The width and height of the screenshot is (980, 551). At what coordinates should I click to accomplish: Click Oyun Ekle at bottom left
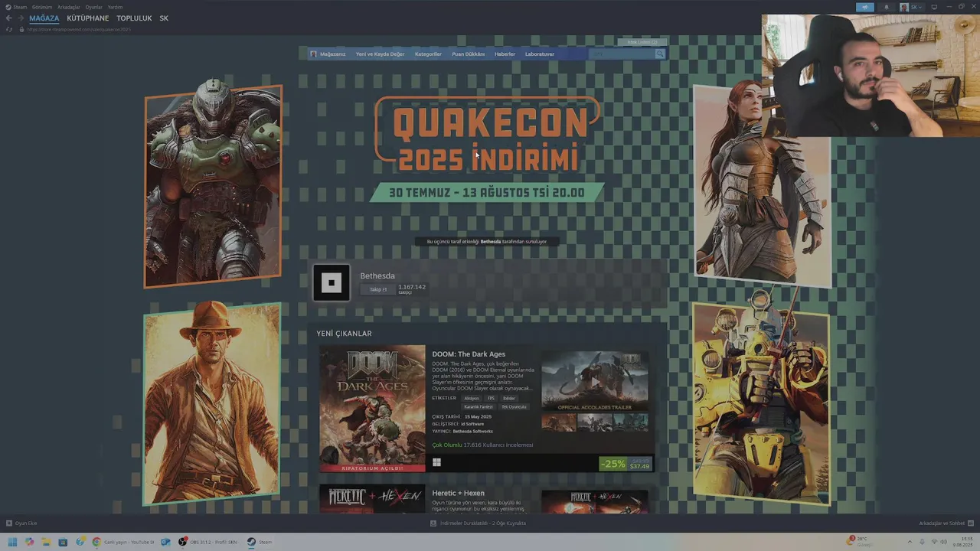(x=21, y=523)
